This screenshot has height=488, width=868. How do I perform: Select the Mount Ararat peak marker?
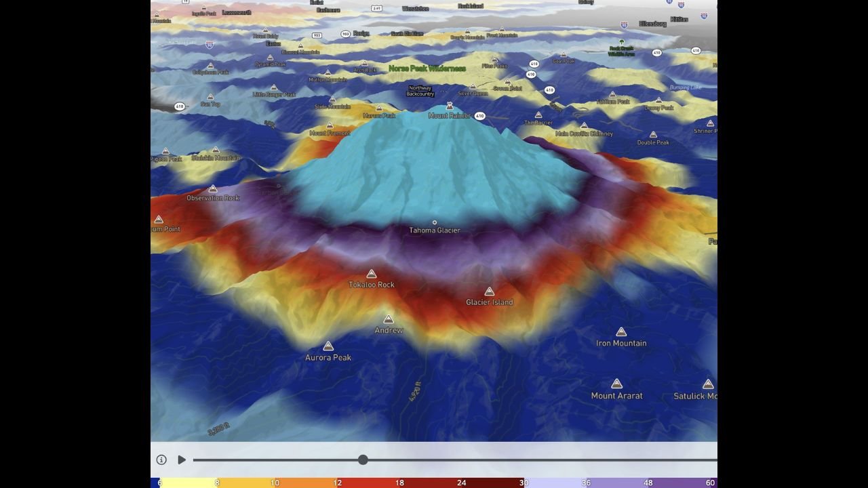(x=616, y=384)
